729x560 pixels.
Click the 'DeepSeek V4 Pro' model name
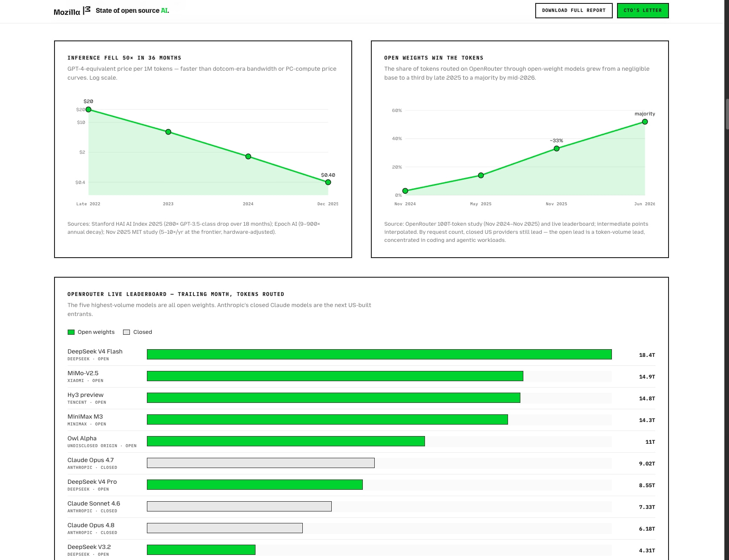click(92, 482)
